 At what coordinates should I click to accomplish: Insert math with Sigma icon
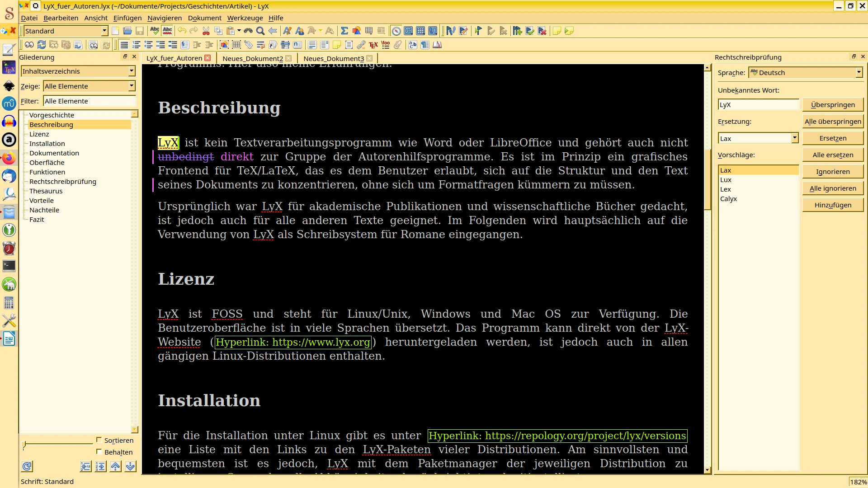(x=344, y=31)
